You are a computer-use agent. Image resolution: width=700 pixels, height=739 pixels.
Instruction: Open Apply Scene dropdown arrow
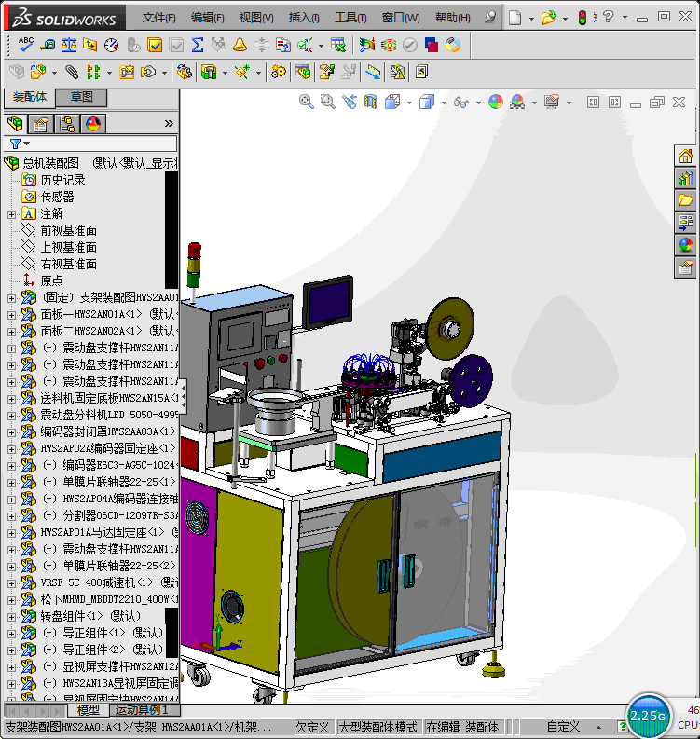point(534,103)
